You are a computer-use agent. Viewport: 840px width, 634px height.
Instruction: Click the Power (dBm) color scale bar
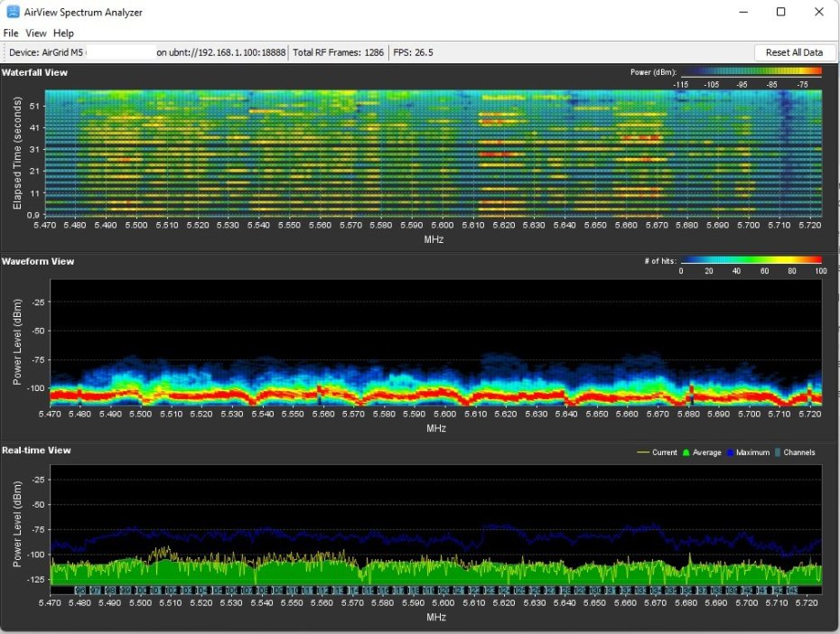[751, 71]
